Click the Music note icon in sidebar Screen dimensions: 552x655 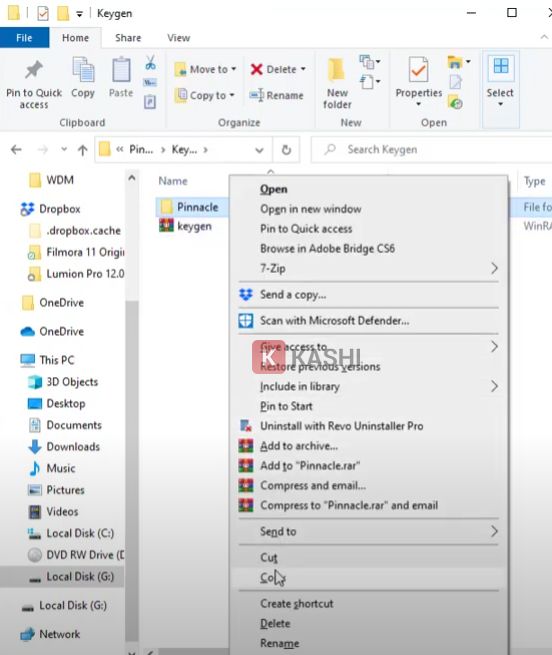[x=35, y=468]
